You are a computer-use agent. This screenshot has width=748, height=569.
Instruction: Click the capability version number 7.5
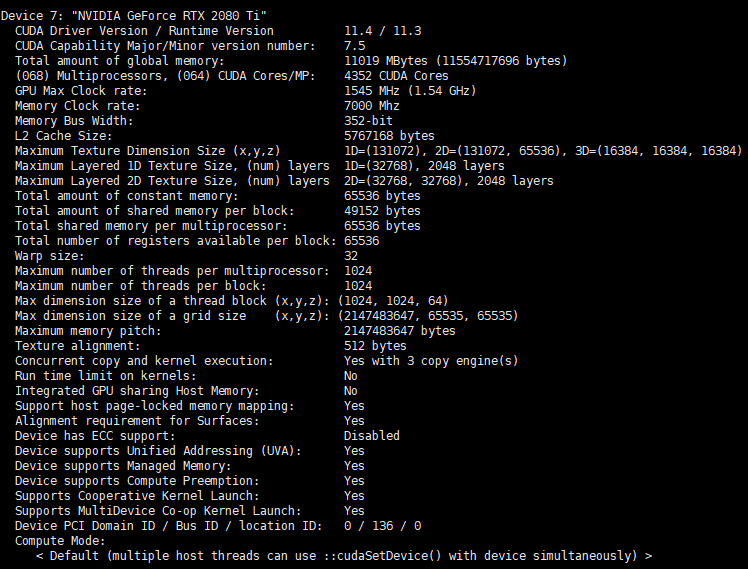point(354,45)
